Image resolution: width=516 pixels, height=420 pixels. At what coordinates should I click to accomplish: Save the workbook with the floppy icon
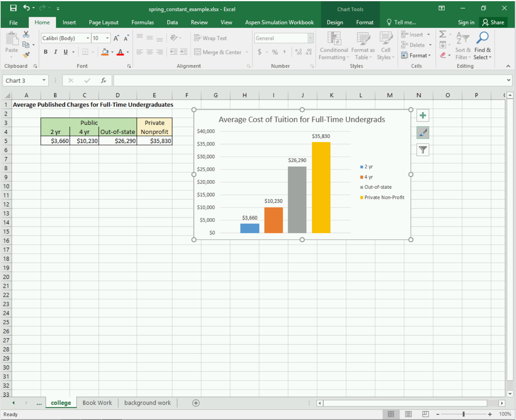(13, 8)
